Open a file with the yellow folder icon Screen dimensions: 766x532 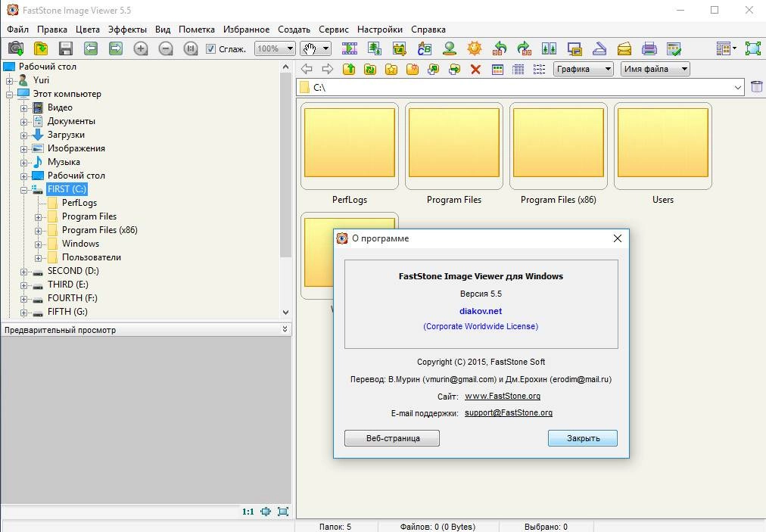tap(41, 48)
